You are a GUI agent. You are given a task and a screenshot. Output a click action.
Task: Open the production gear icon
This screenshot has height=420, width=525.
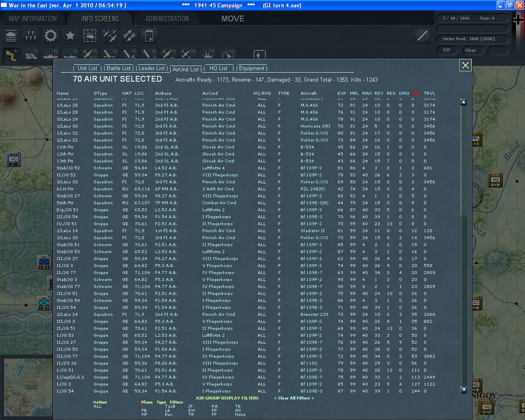(x=50, y=36)
